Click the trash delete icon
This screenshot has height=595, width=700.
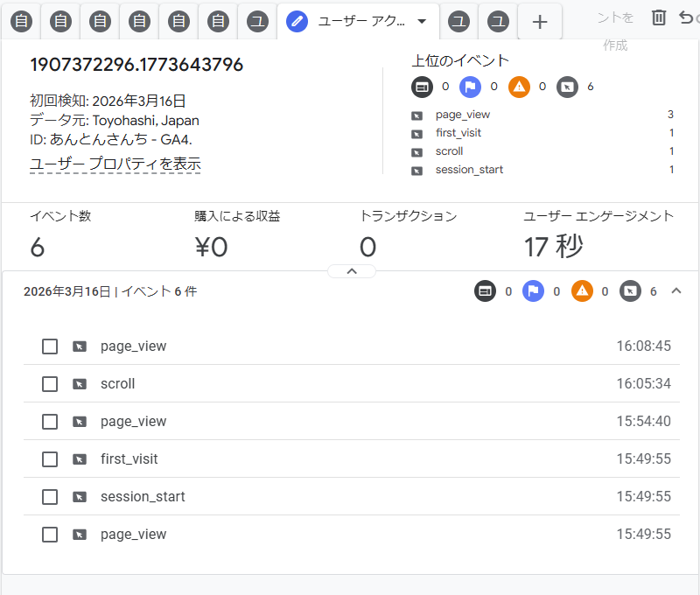click(x=659, y=17)
